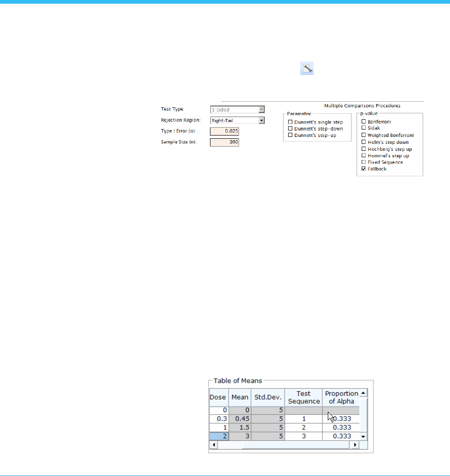Click the table's scroll right arrow
450x476 pixels.
tap(355, 445)
